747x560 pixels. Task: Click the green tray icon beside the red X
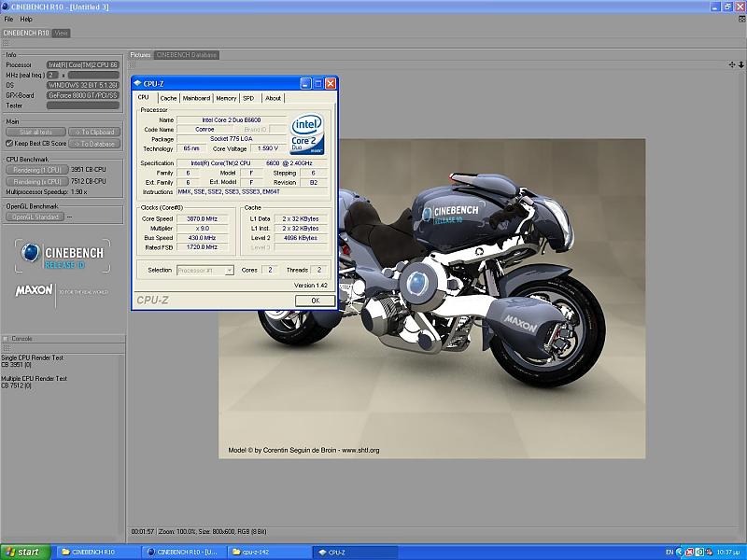pos(698,553)
